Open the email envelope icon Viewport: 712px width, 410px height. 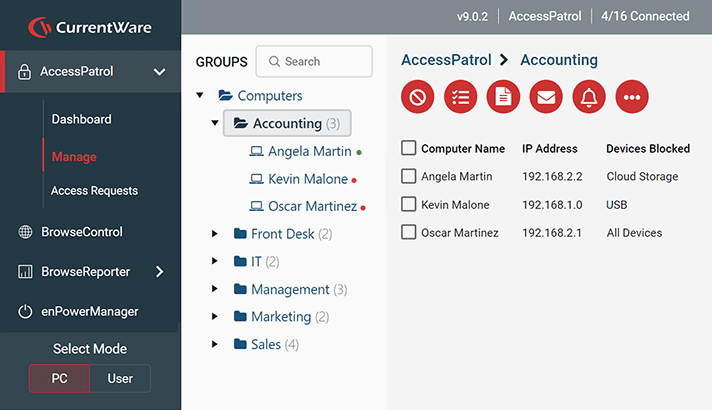[x=546, y=97]
